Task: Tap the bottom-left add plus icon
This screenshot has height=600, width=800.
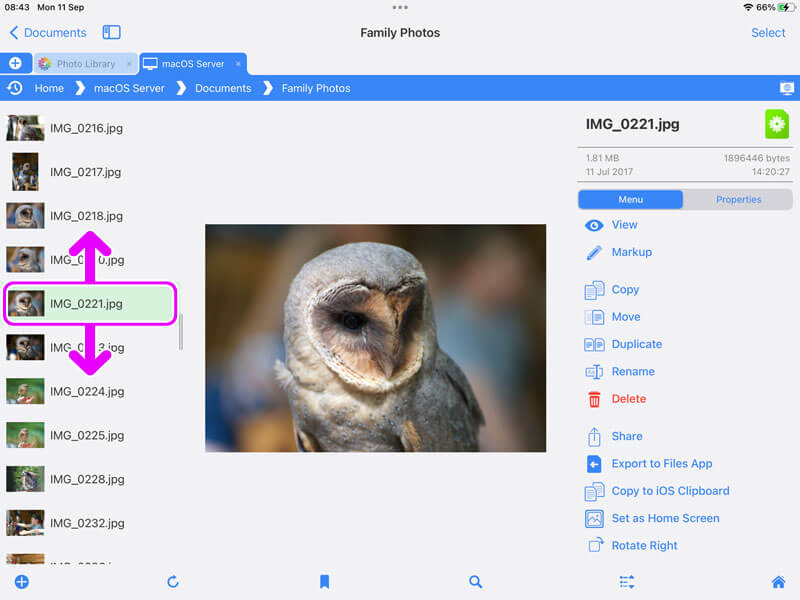Action: click(x=21, y=582)
